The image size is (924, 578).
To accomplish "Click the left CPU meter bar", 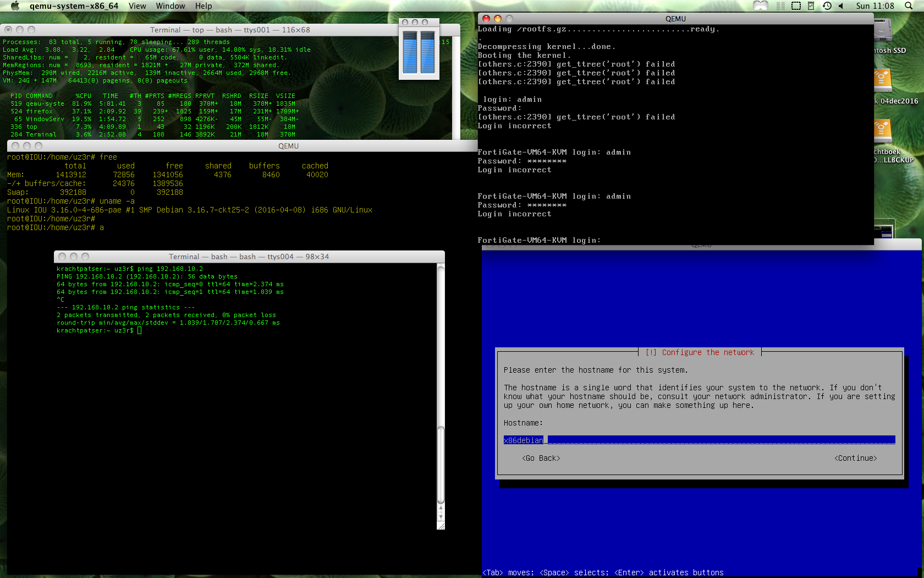I will coord(410,52).
